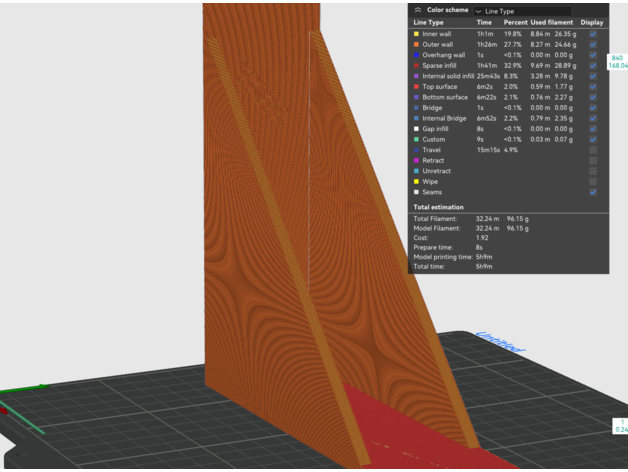The width and height of the screenshot is (628, 472).
Task: Toggle Internal Bridge display checkbox
Action: (x=593, y=118)
